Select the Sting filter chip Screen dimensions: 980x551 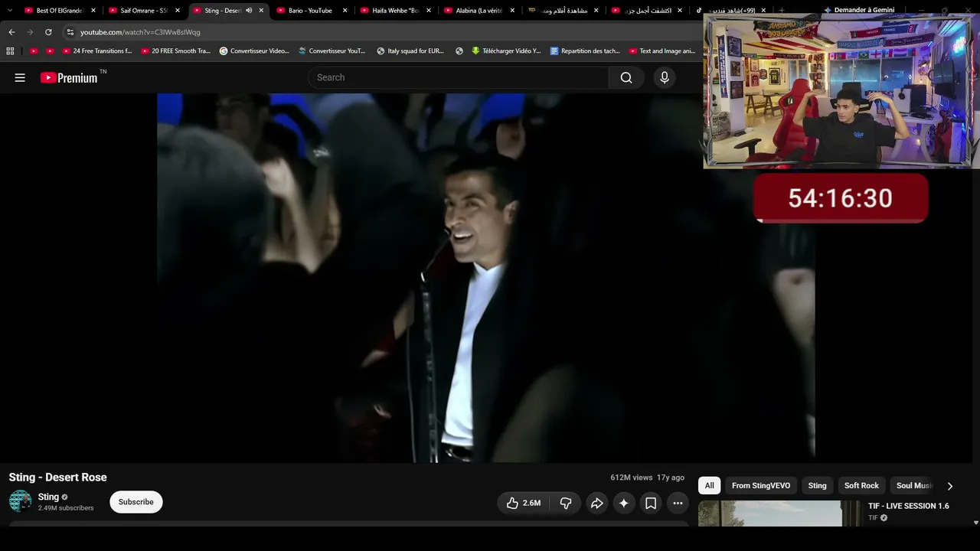coord(818,486)
